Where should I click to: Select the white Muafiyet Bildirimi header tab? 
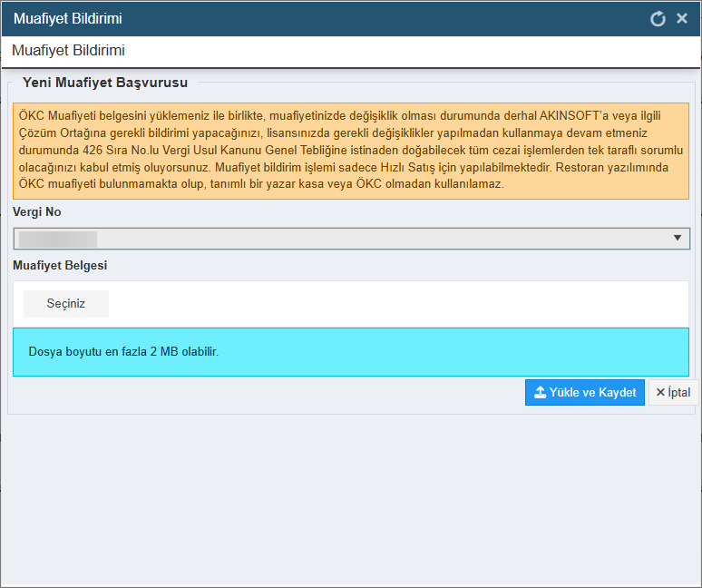(x=69, y=51)
